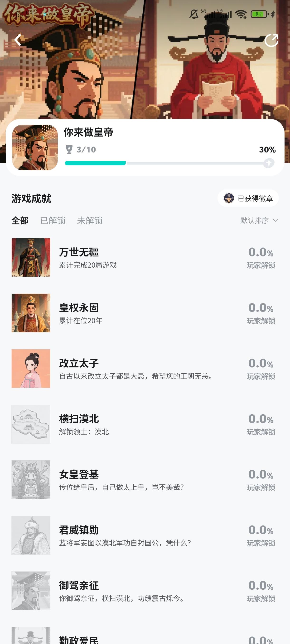Tap the star icon at progress bar end
The image size is (290, 644).
click(269, 163)
